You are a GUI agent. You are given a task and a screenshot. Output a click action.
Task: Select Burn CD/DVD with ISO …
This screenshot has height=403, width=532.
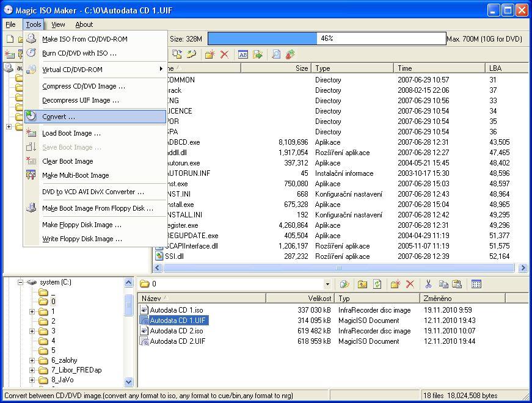point(95,53)
